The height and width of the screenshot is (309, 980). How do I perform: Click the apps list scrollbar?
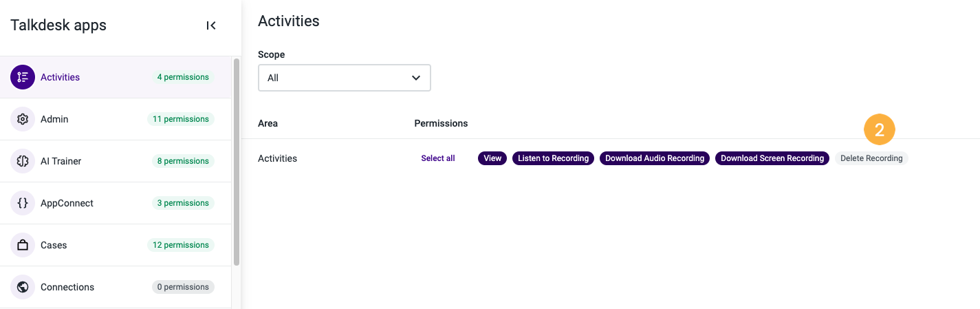[237, 162]
